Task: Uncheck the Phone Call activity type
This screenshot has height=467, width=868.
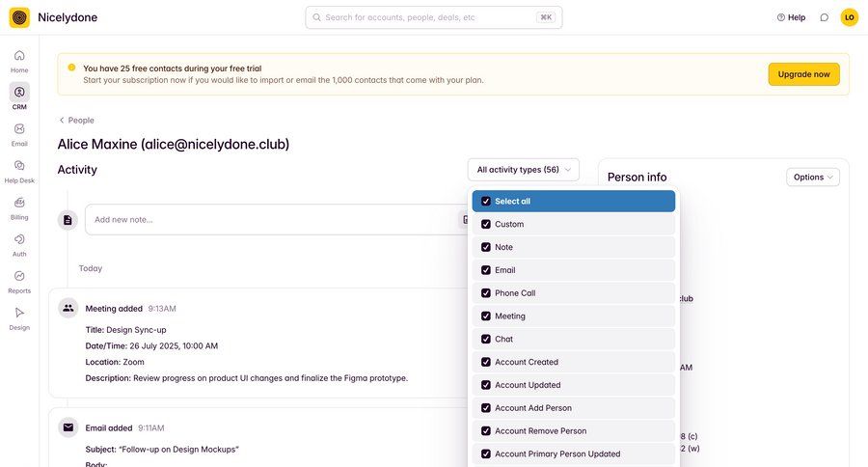Action: 485,293
